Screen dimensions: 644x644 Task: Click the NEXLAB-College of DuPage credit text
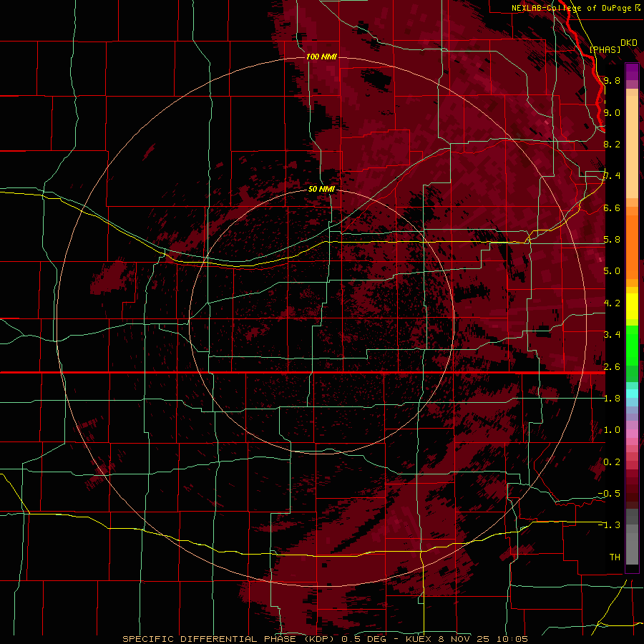[x=571, y=8]
